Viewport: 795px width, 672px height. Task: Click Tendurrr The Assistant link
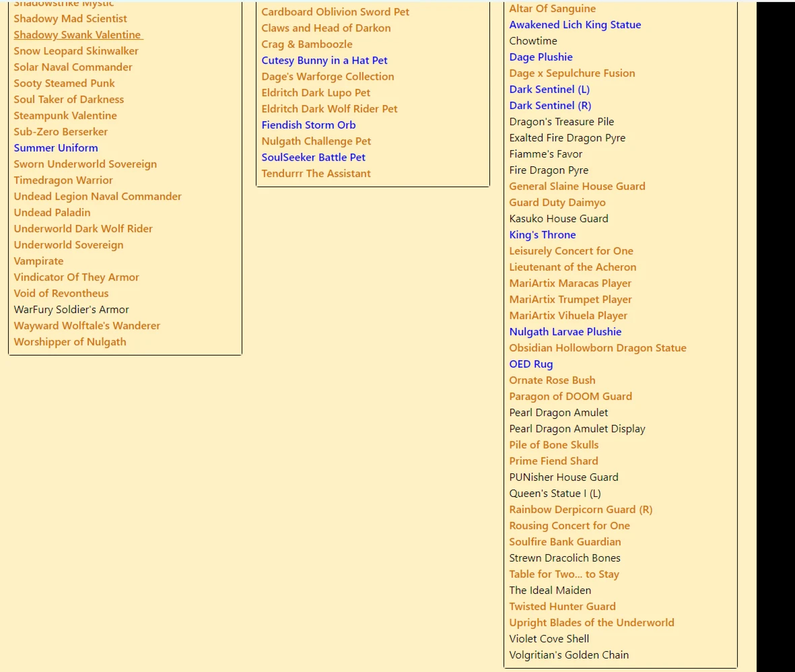tap(316, 174)
